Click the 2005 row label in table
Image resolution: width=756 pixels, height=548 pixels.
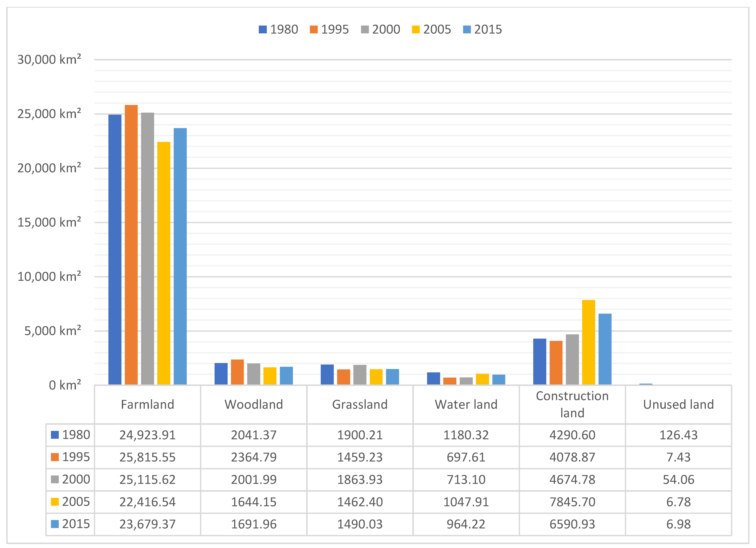tap(76, 502)
